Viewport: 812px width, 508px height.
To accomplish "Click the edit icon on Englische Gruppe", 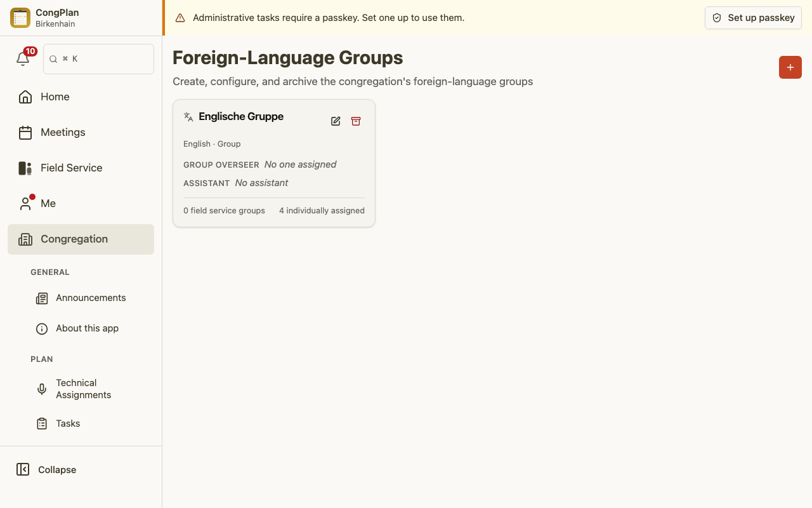I will click(x=336, y=121).
